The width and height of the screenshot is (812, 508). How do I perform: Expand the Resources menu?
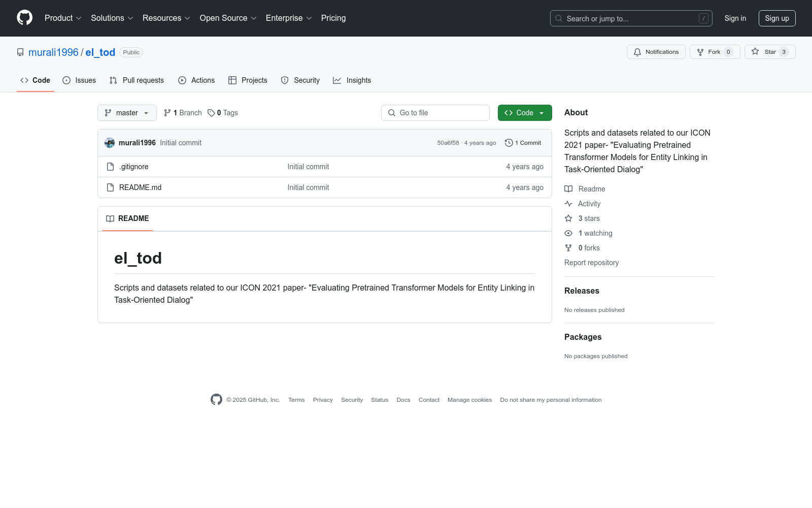click(166, 18)
